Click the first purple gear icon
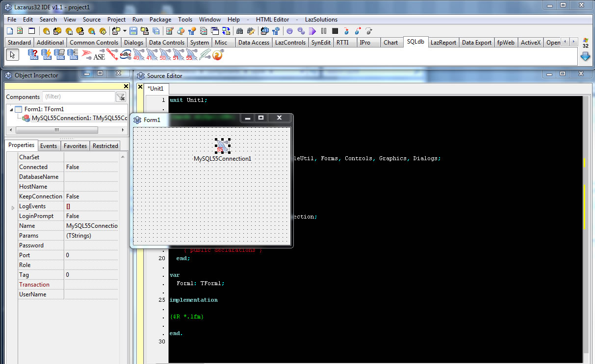Viewport: 595px width, 364px height. point(290,31)
